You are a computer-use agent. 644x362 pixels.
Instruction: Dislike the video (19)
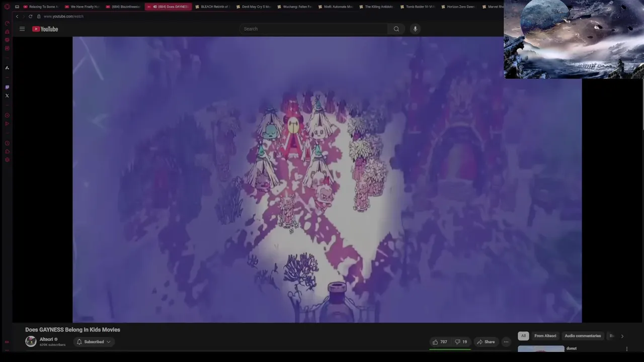click(461, 342)
